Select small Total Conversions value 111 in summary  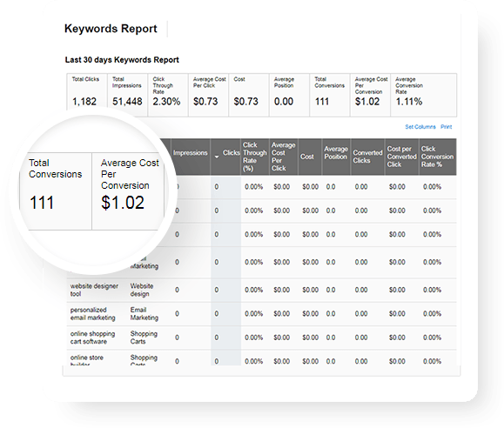[322, 102]
